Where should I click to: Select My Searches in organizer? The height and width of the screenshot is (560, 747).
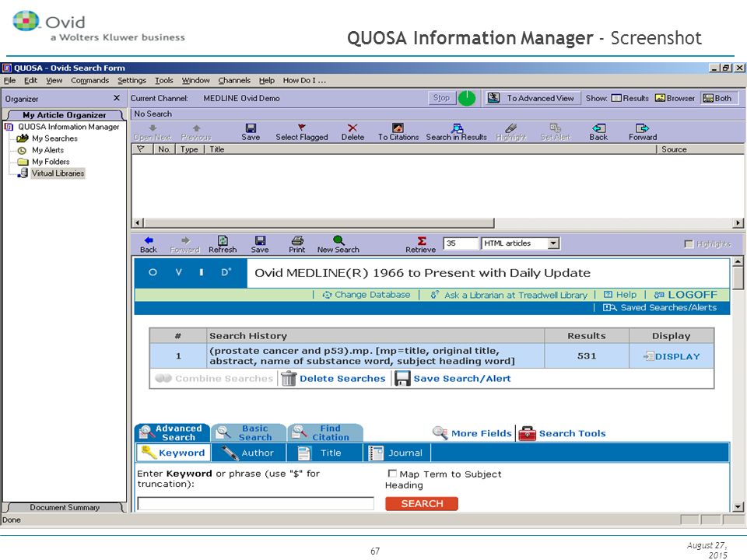[54, 138]
